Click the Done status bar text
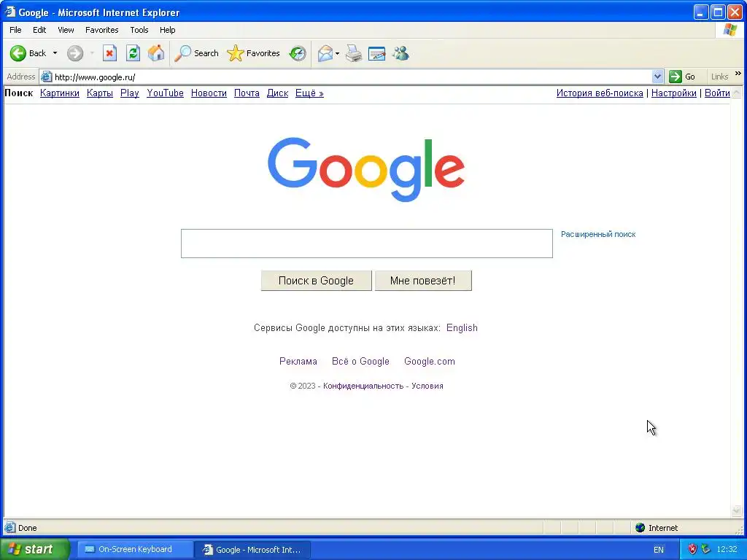Screen dimensions: 747x560 [x=28, y=528]
